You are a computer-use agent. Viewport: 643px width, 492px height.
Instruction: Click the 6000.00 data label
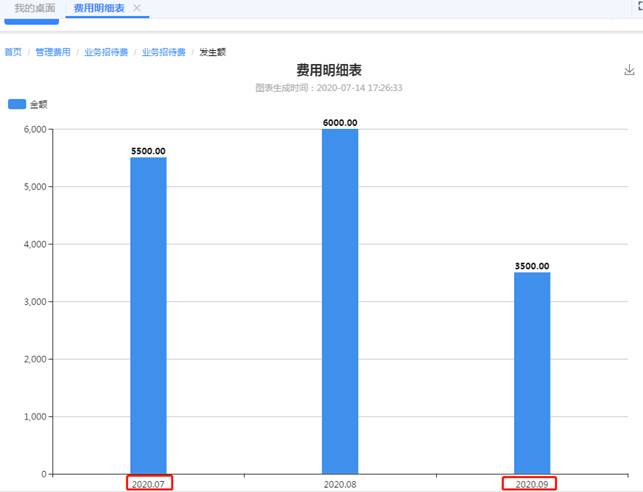coord(339,123)
